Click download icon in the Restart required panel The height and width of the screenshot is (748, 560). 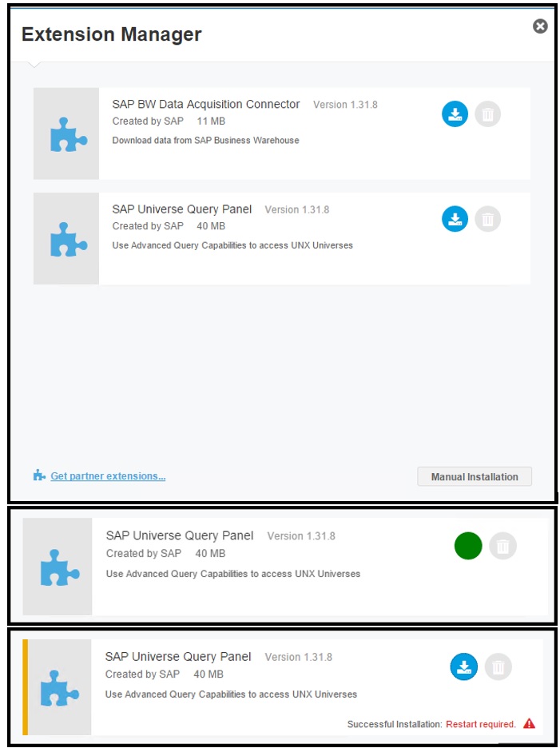click(464, 666)
